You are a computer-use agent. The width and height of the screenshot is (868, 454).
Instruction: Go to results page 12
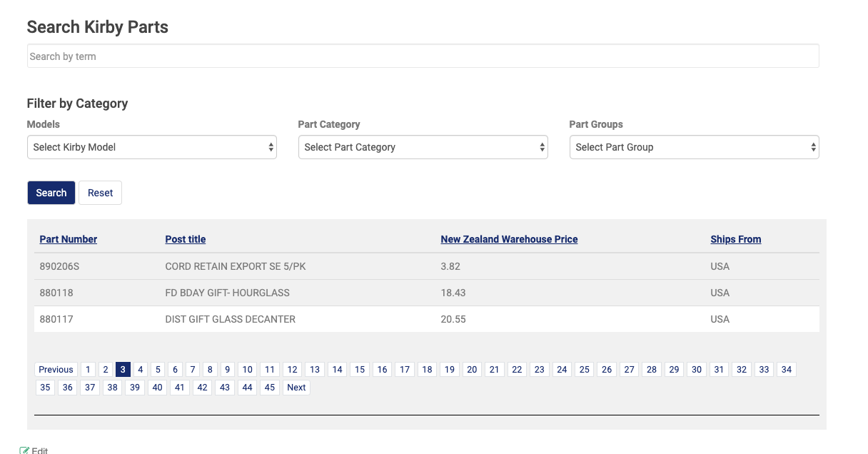tap(292, 369)
